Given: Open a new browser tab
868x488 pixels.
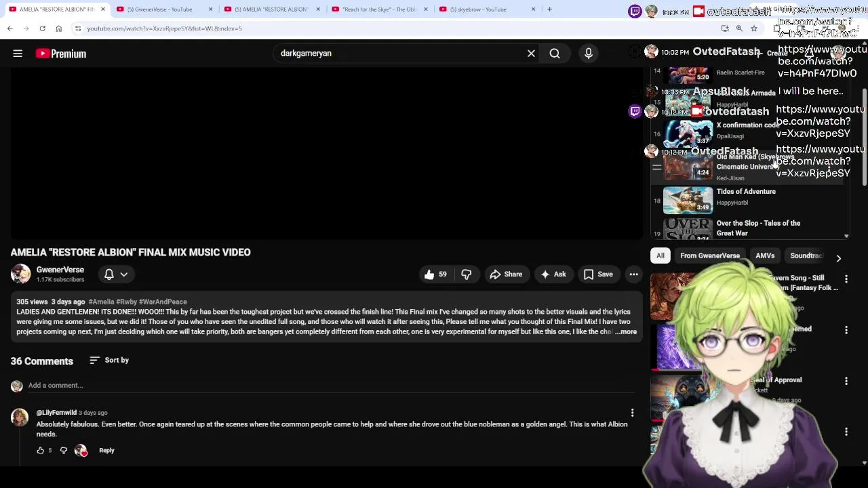Looking at the screenshot, I should pyautogui.click(x=549, y=9).
